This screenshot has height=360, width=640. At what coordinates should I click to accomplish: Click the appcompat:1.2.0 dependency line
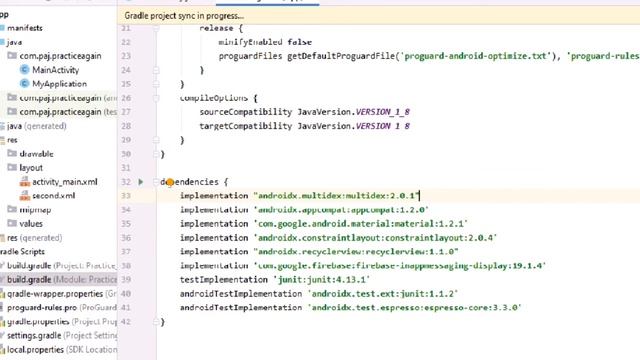[x=304, y=210]
